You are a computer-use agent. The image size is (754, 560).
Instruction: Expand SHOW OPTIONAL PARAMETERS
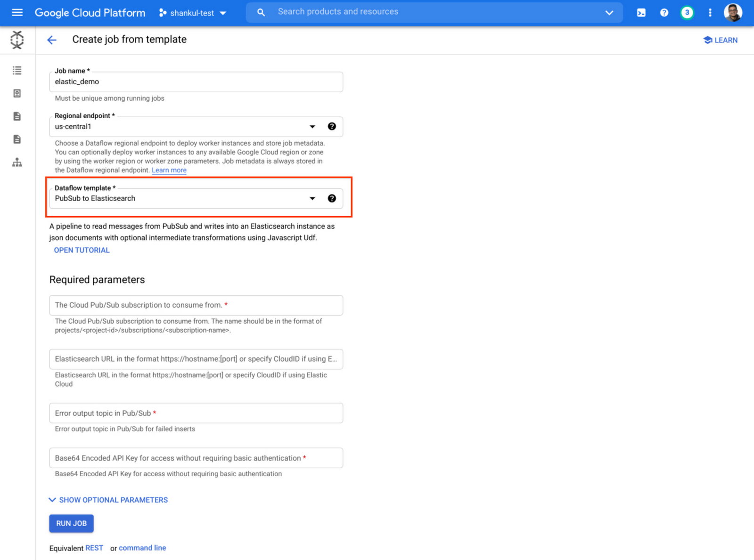click(108, 500)
